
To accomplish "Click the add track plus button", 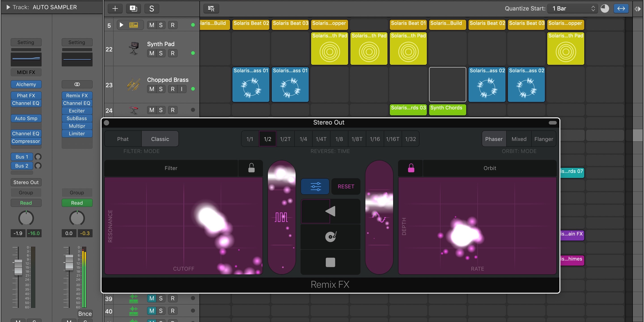I will pyautogui.click(x=115, y=8).
